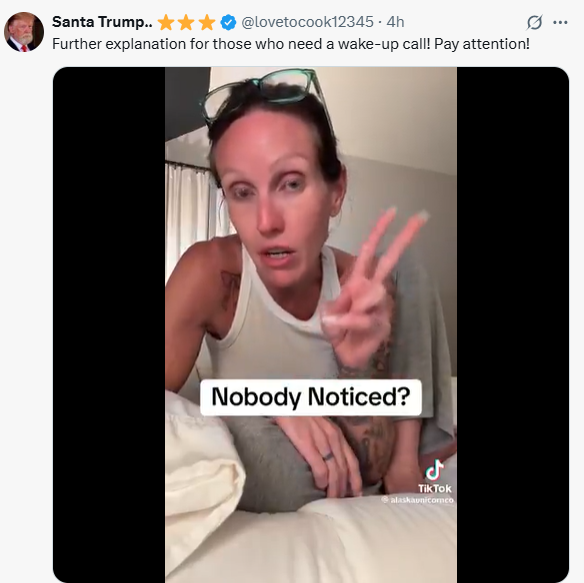Click the blue verified checkmark badge
This screenshot has width=584, height=583.
click(228, 22)
